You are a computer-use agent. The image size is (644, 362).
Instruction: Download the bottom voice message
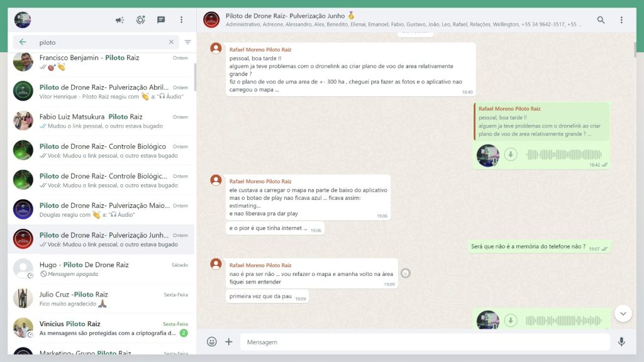pyautogui.click(x=511, y=320)
